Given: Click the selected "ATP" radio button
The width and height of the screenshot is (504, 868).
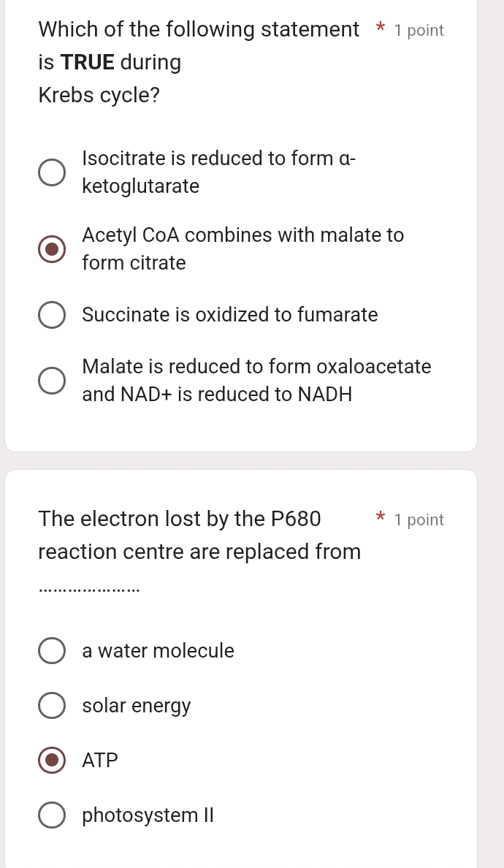Looking at the screenshot, I should tap(52, 760).
